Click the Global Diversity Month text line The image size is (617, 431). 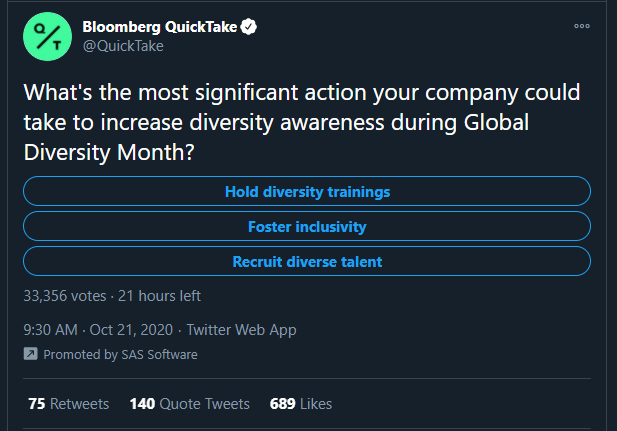(x=109, y=152)
